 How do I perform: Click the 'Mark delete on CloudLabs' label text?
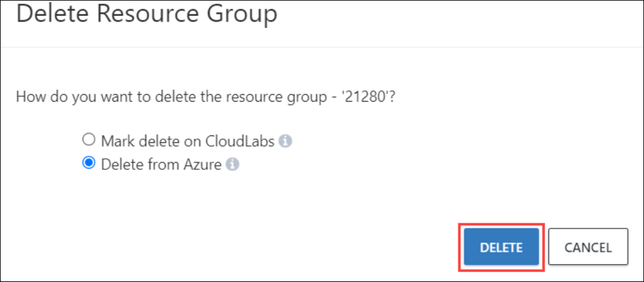point(188,141)
